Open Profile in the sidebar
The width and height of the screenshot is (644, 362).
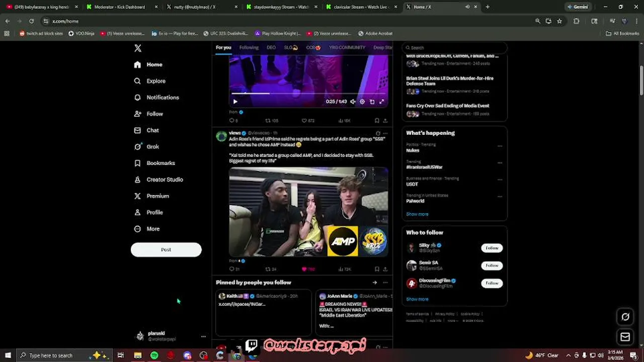[148, 212]
